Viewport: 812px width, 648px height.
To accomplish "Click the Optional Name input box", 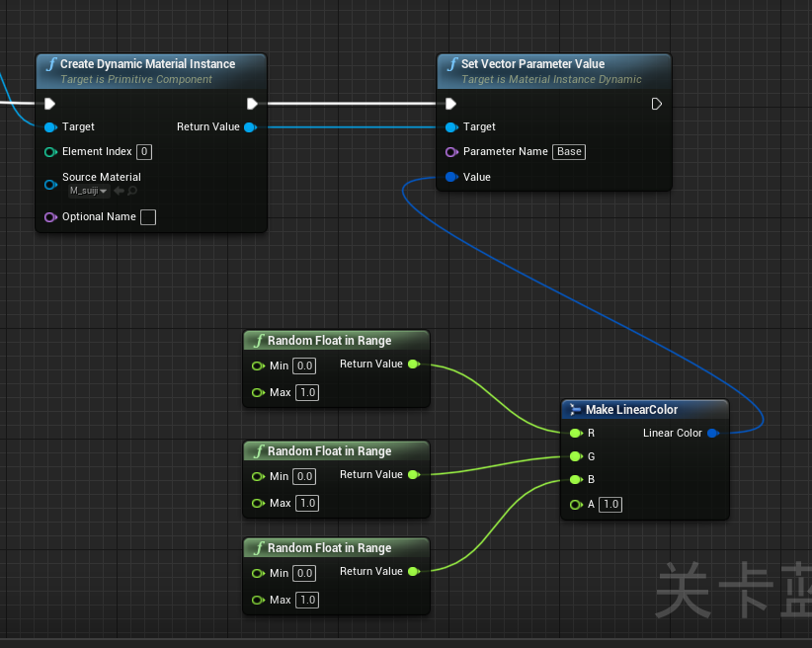I will coord(148,217).
